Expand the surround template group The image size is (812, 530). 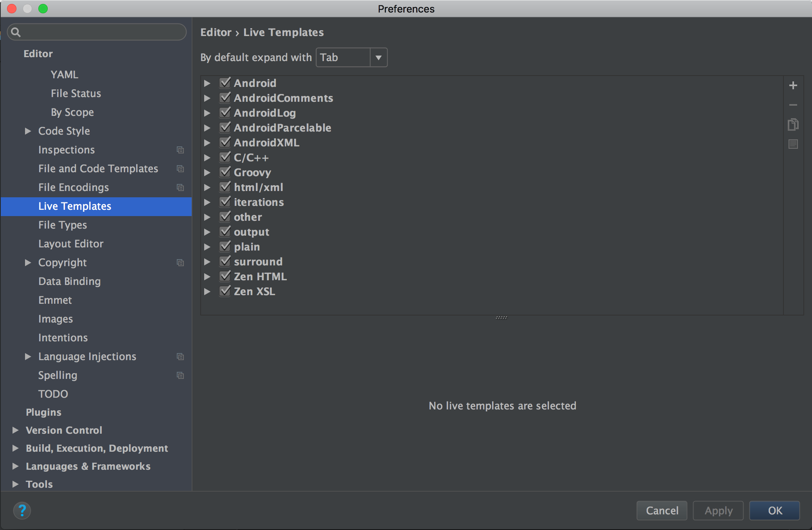[207, 262]
